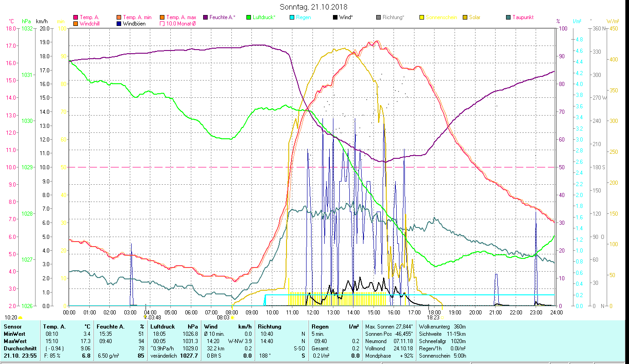
Task: Click the 'Temp. A. max' legend label
Action: 181,17
